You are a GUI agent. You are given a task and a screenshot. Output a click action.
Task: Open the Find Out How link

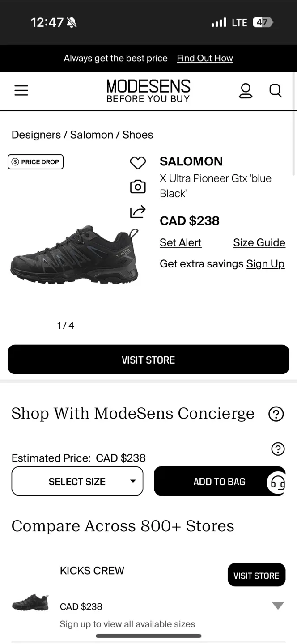pyautogui.click(x=205, y=58)
